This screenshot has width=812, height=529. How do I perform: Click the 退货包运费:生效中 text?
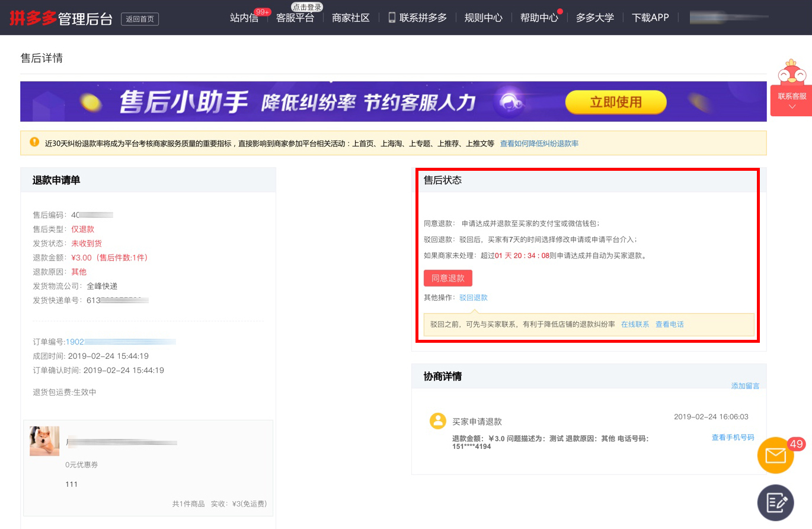65,393
